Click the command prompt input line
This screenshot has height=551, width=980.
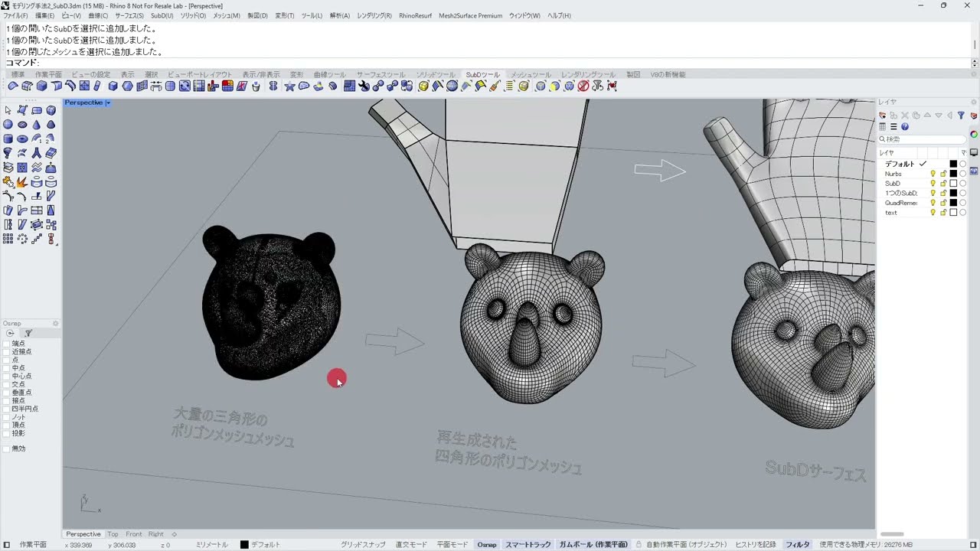click(x=490, y=63)
